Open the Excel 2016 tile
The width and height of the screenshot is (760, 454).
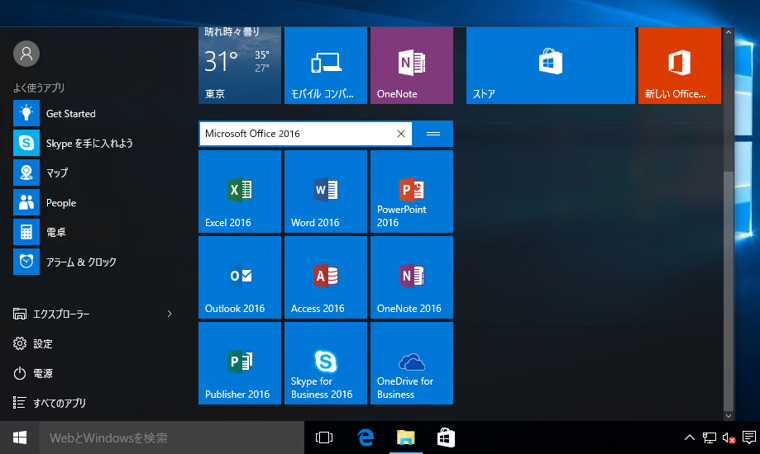pyautogui.click(x=239, y=191)
